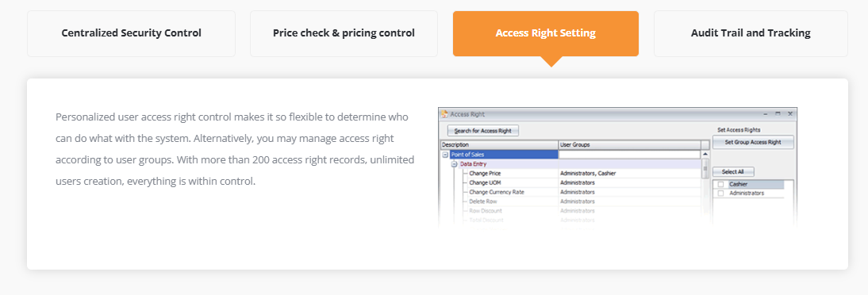Collapse the Data Entry tree node

pyautogui.click(x=454, y=164)
